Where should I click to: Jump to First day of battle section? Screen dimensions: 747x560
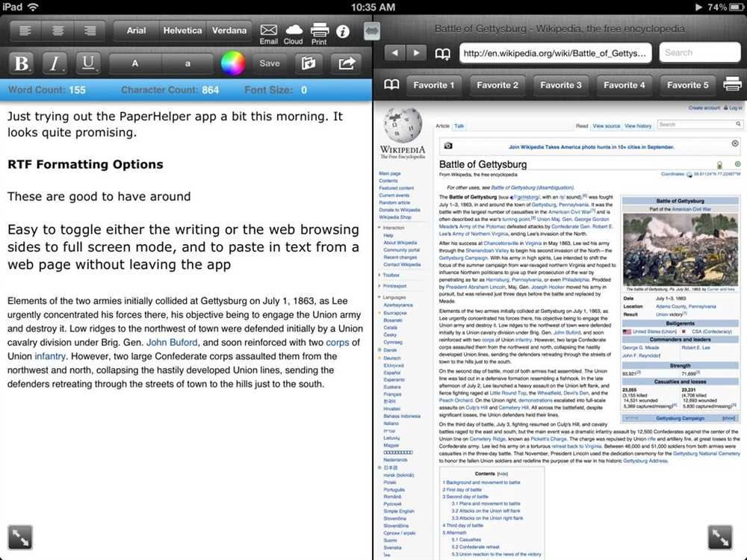click(x=462, y=490)
